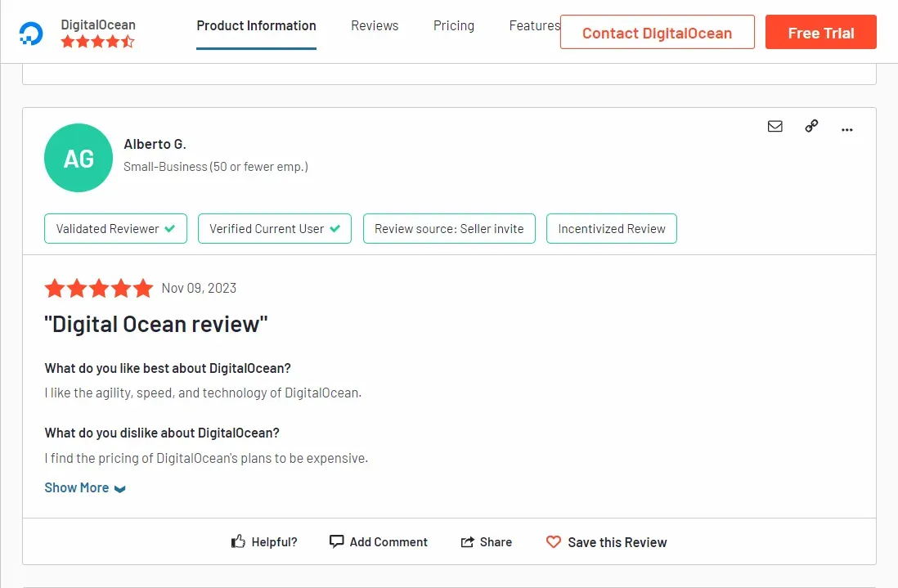The image size is (898, 588).
Task: Open the email share envelope icon
Action: click(775, 126)
